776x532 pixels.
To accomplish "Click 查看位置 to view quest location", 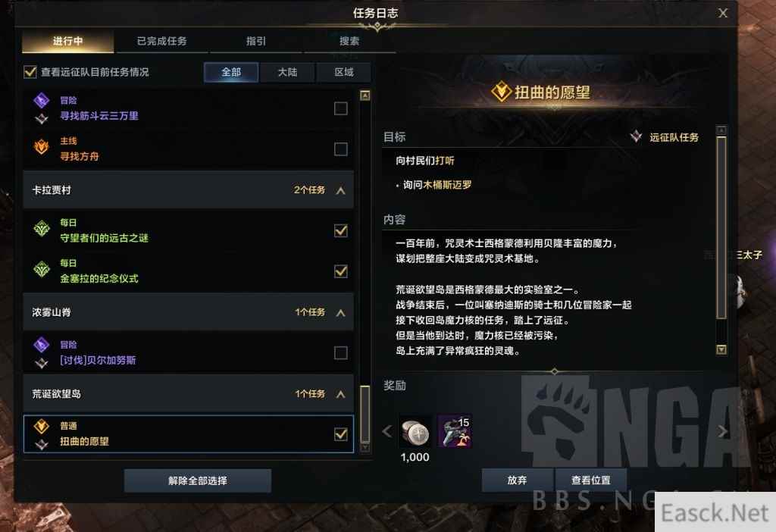I will pos(591,480).
